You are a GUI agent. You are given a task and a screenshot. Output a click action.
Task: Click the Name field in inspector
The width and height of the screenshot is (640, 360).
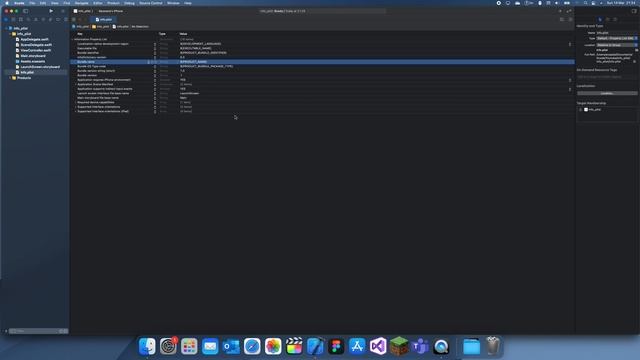[617, 33]
